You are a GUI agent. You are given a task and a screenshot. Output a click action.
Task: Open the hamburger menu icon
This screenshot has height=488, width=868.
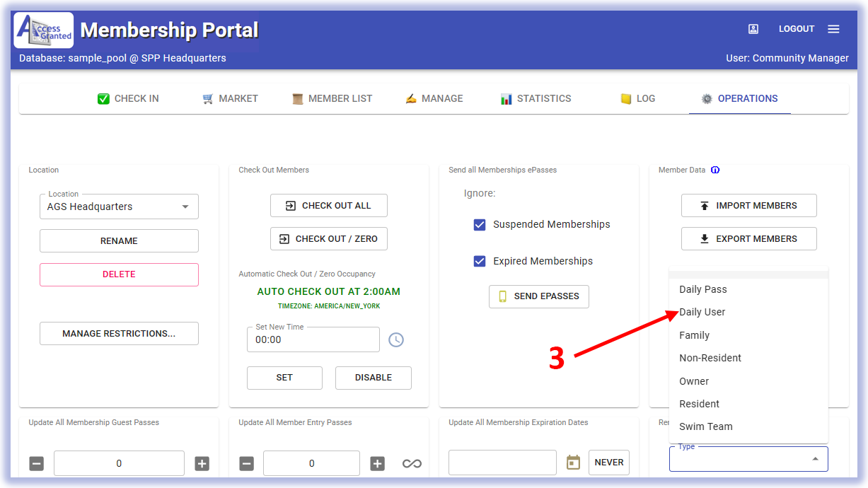tap(833, 29)
